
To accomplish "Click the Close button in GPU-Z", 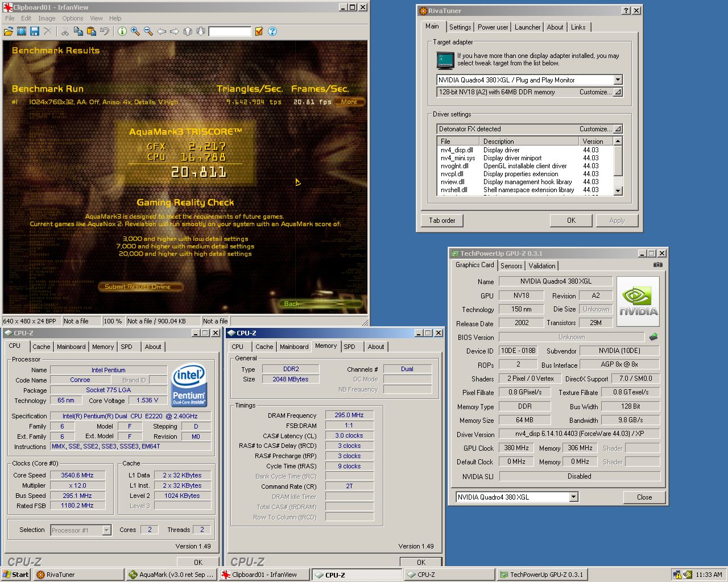I will [644, 497].
